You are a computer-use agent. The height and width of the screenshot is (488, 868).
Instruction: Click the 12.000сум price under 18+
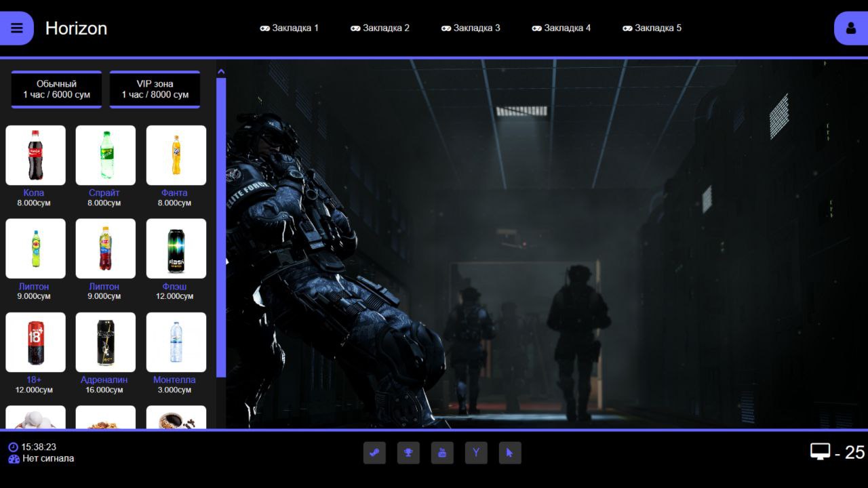point(34,390)
